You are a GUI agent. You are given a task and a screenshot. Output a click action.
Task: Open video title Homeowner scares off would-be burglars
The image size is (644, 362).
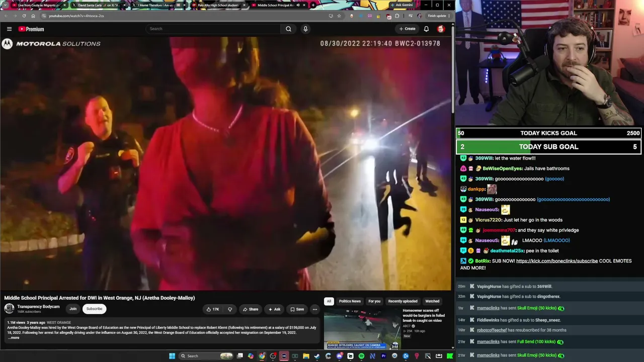pyautogui.click(x=423, y=315)
